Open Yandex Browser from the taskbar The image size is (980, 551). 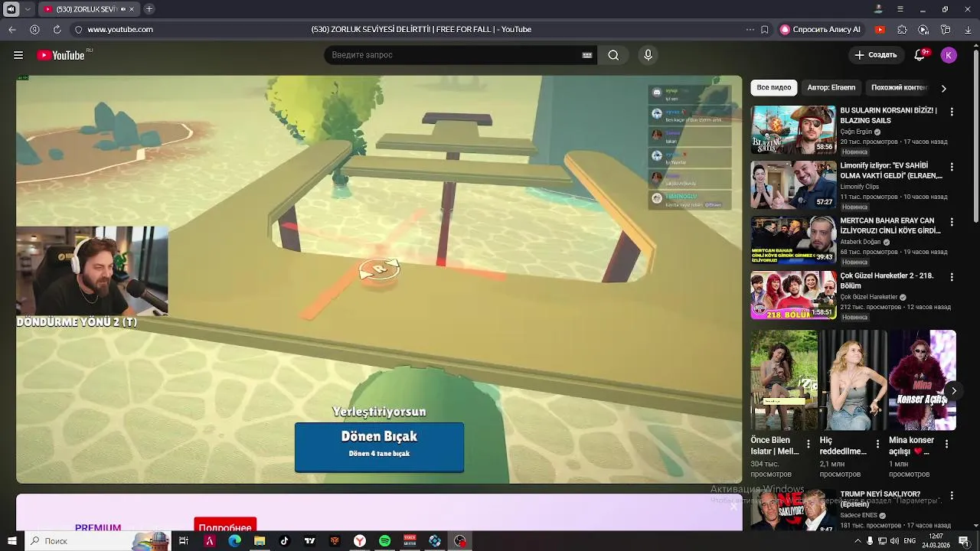[359, 541]
